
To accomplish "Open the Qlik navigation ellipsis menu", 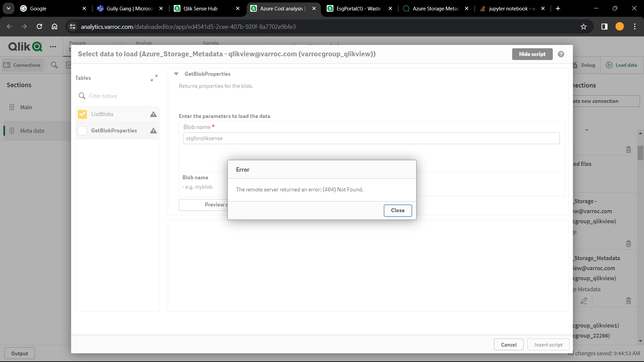I will 53,47.
